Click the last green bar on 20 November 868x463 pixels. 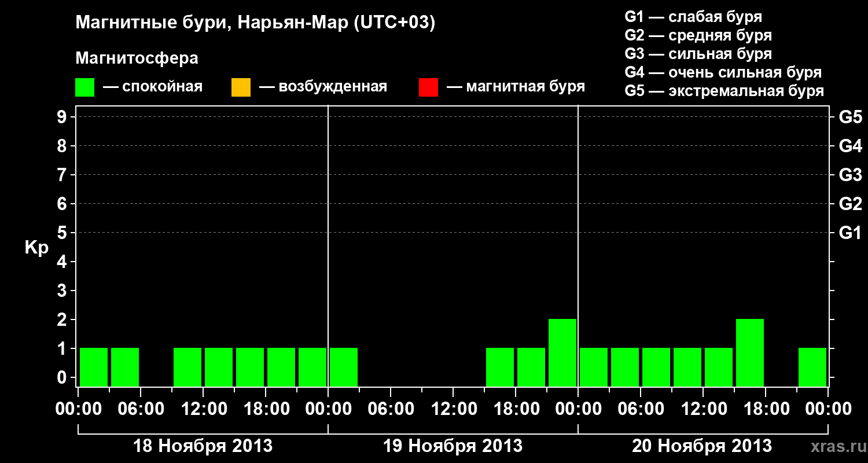(x=812, y=367)
